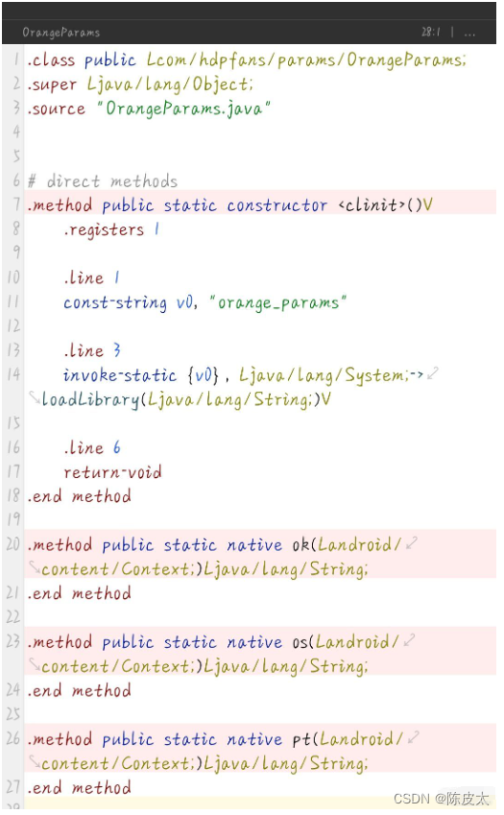Click the continuation arrow before loadLibrary
The image size is (504, 815).
point(35,397)
